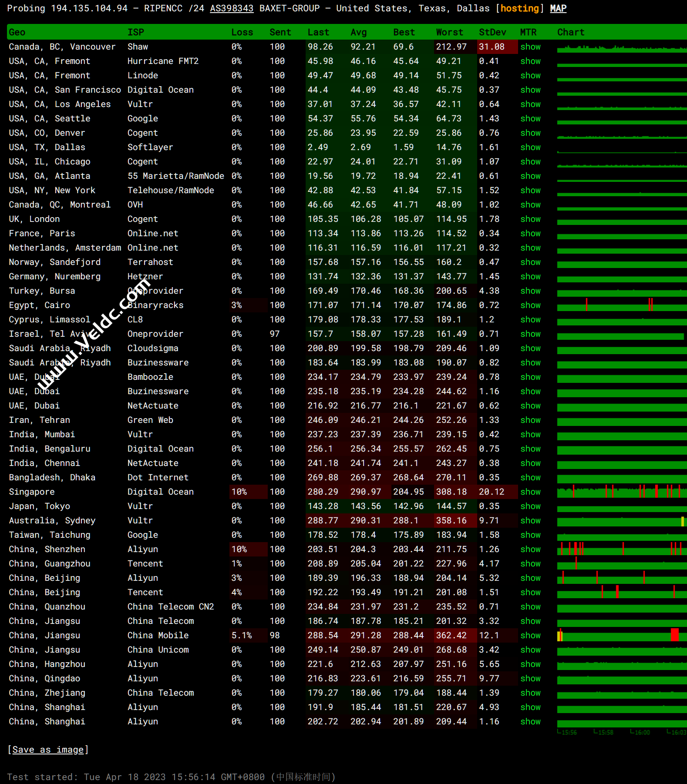Click the Worst column header

click(x=450, y=32)
